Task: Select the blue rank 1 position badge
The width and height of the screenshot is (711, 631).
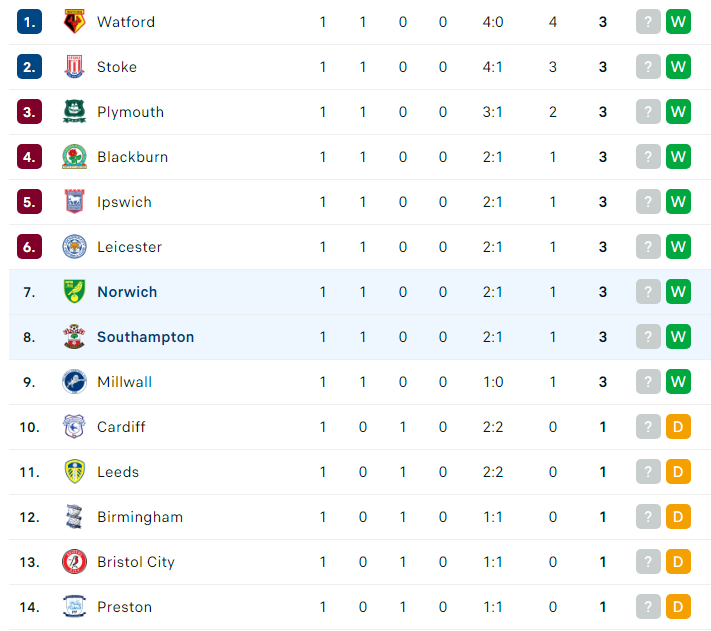Action: [29, 22]
